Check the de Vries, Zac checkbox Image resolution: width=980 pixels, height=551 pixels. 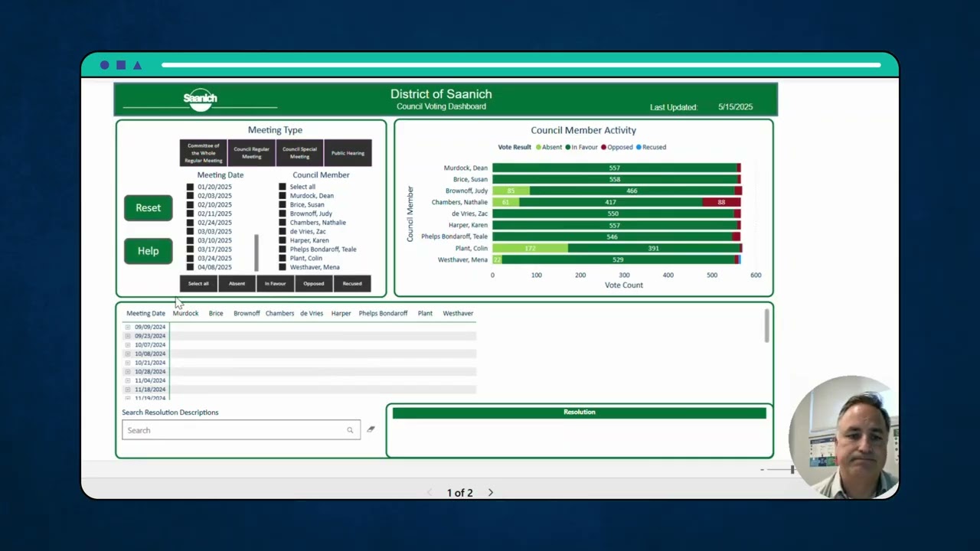point(283,232)
